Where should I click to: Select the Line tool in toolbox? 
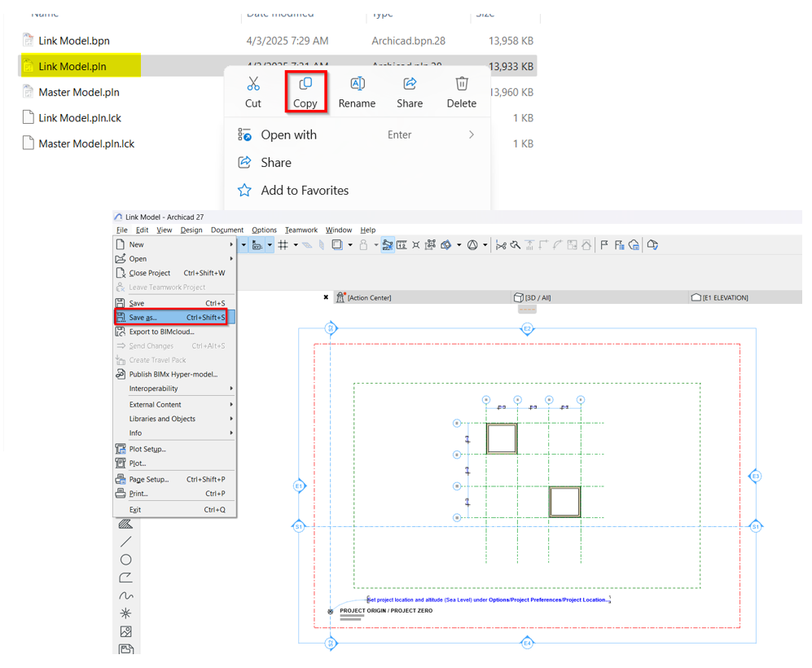[126, 542]
